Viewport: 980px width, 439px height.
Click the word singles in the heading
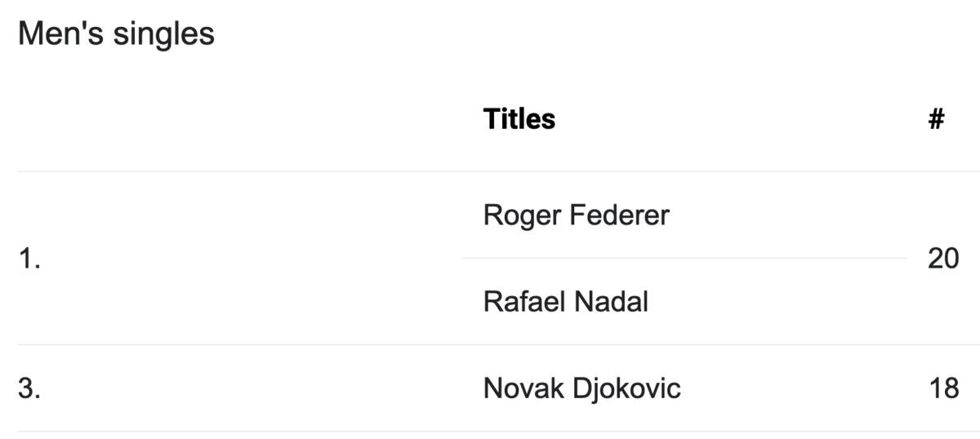click(163, 33)
